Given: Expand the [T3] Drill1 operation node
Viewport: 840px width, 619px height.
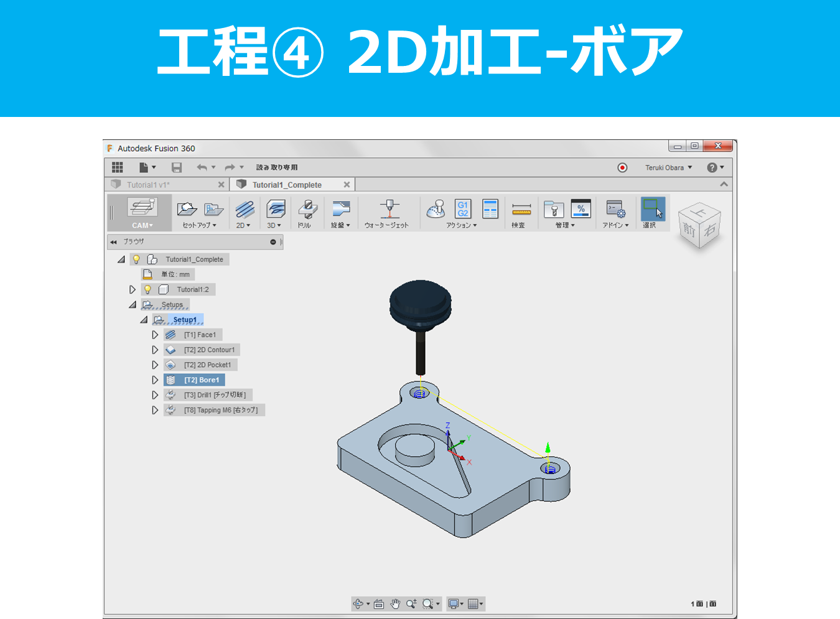Looking at the screenshot, I should [x=155, y=394].
